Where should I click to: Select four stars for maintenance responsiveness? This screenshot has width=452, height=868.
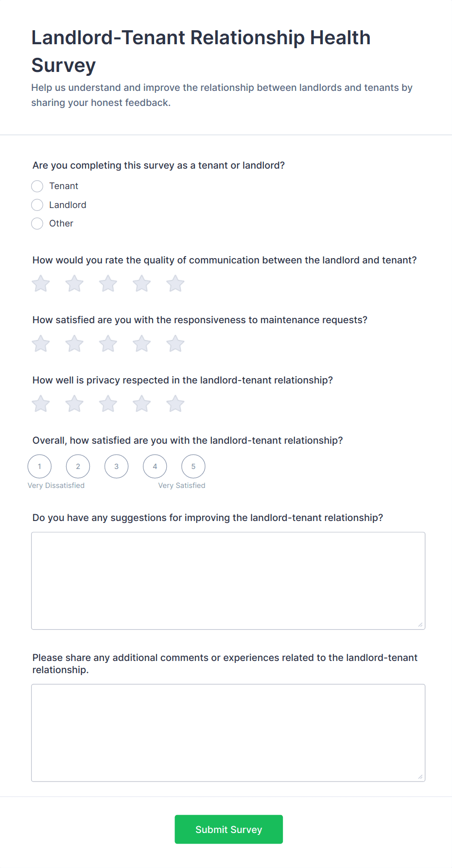(x=141, y=343)
